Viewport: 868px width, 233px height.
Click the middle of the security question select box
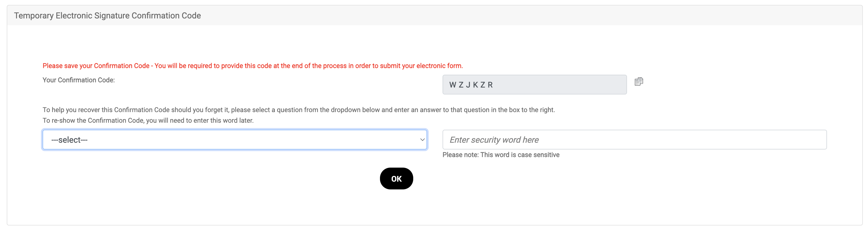[235, 140]
